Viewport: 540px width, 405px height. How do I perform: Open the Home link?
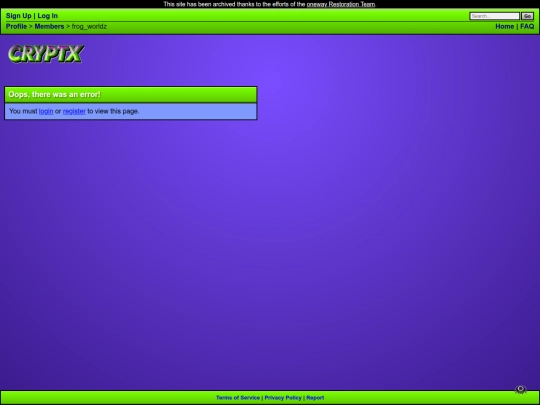(x=505, y=27)
